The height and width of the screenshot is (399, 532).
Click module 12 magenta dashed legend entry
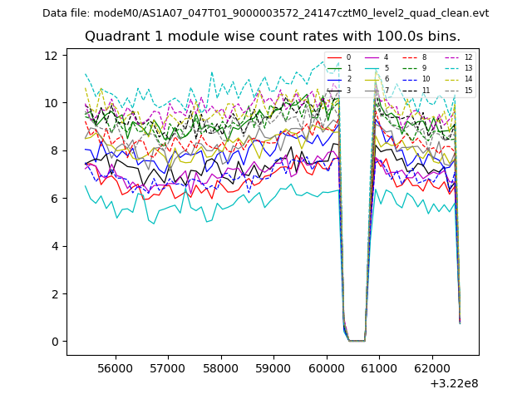[x=456, y=57]
